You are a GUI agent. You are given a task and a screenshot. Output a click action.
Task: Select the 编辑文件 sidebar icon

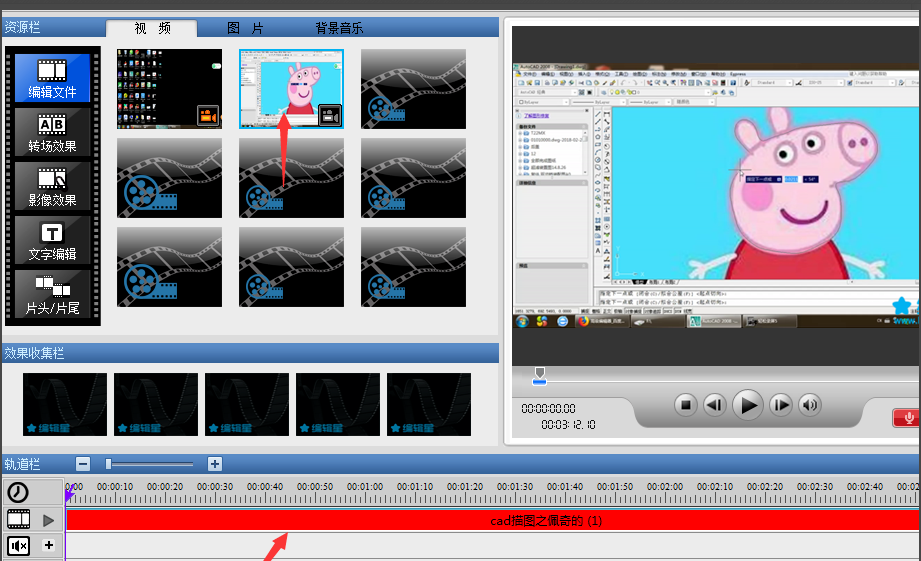tap(52, 78)
